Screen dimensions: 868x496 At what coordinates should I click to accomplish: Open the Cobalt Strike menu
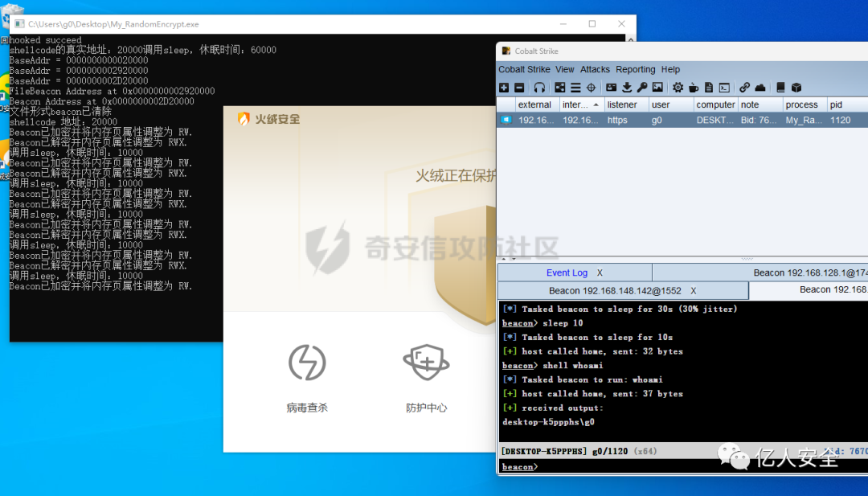click(524, 69)
